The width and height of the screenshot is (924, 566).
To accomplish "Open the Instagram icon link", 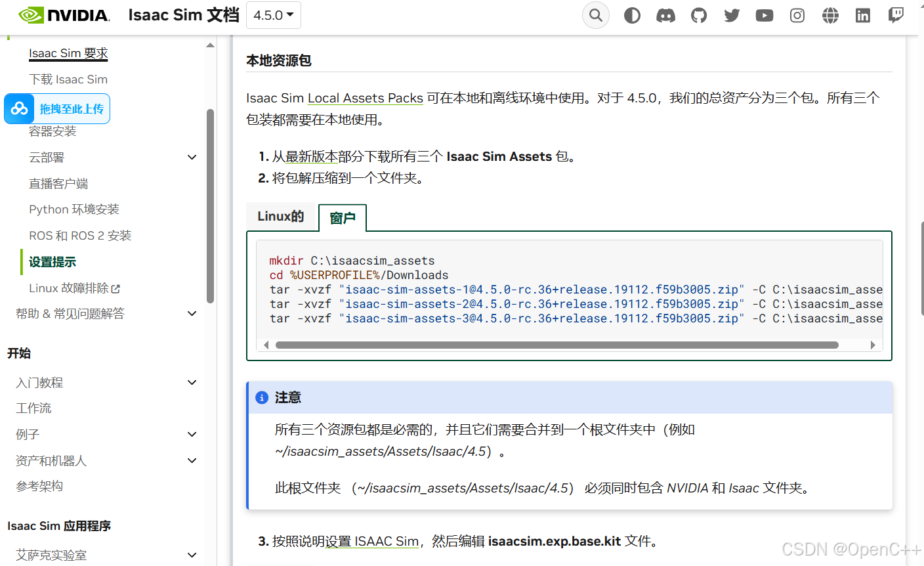I will [797, 15].
